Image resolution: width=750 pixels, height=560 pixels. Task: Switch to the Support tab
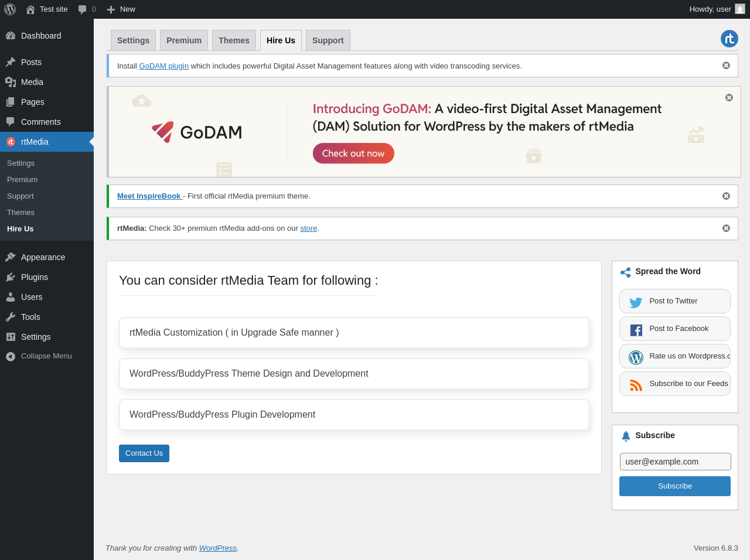tap(328, 40)
